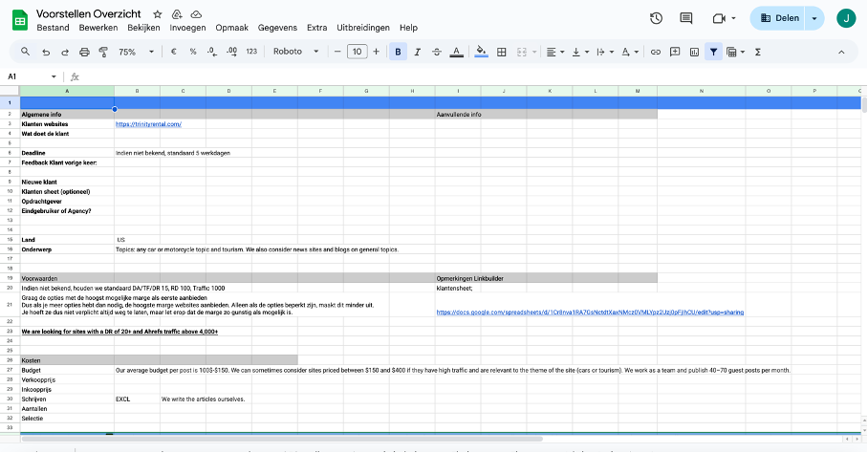Open the version history clock icon
Image resolution: width=868 pixels, height=453 pixels.
pos(656,18)
